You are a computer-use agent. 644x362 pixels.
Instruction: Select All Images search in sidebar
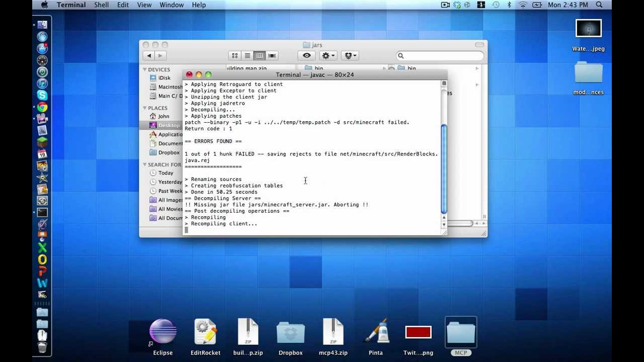(x=166, y=200)
